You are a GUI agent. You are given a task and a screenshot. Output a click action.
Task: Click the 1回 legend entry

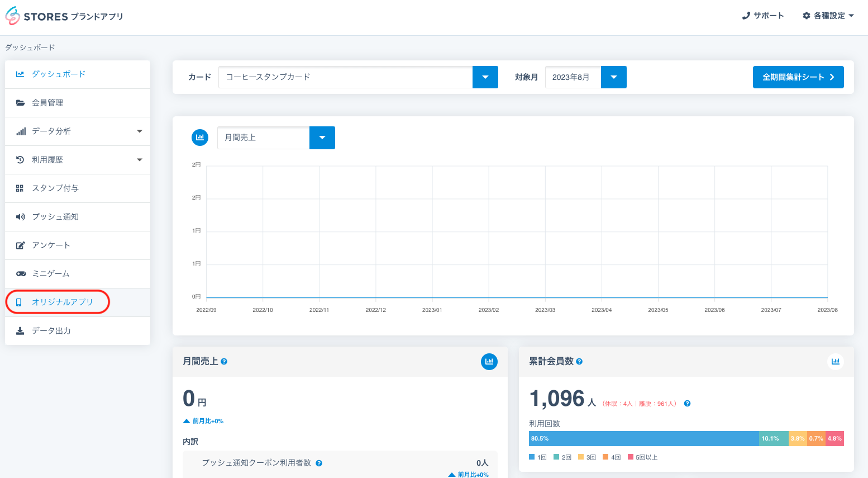538,457
